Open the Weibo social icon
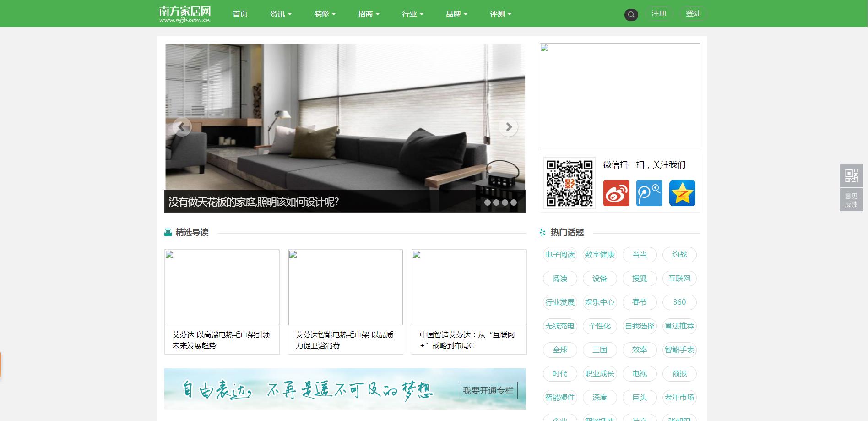The image size is (868, 421). point(616,193)
